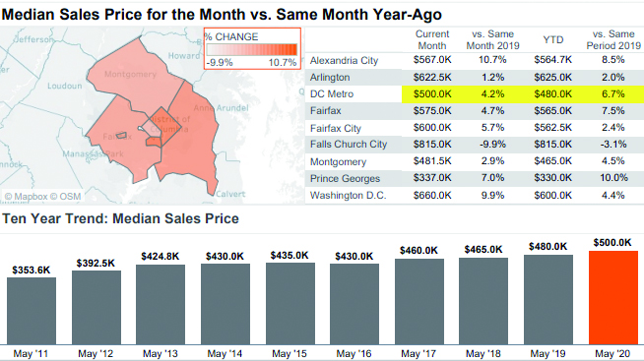Select the May '11 bar in trend chart

pyautogui.click(x=32, y=311)
